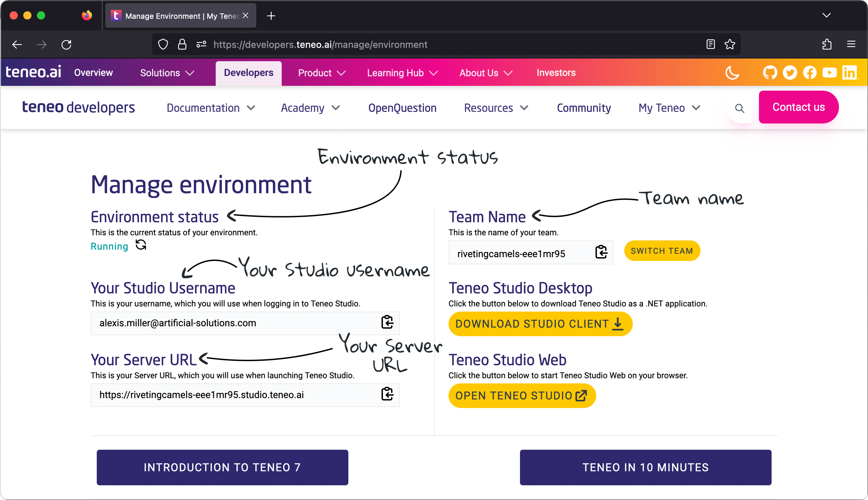
Task: Refresh the environment status
Action: point(141,245)
